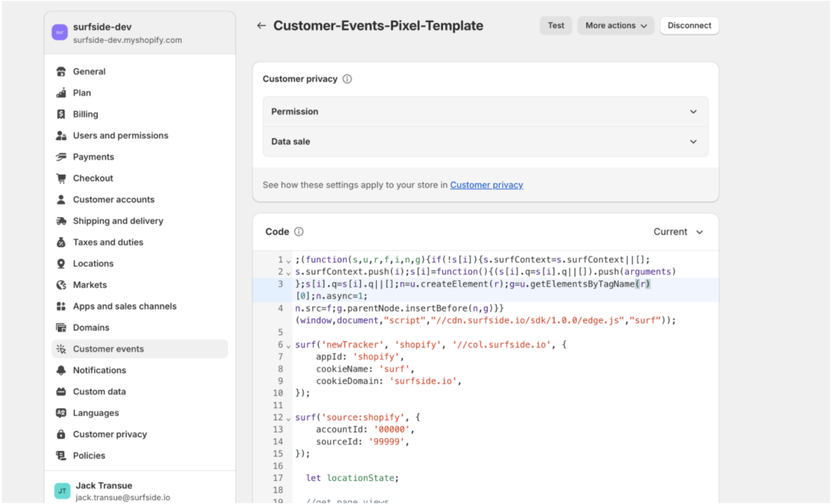Open Shipping and delivery settings
The height and width of the screenshot is (504, 832).
pyautogui.click(x=140, y=221)
